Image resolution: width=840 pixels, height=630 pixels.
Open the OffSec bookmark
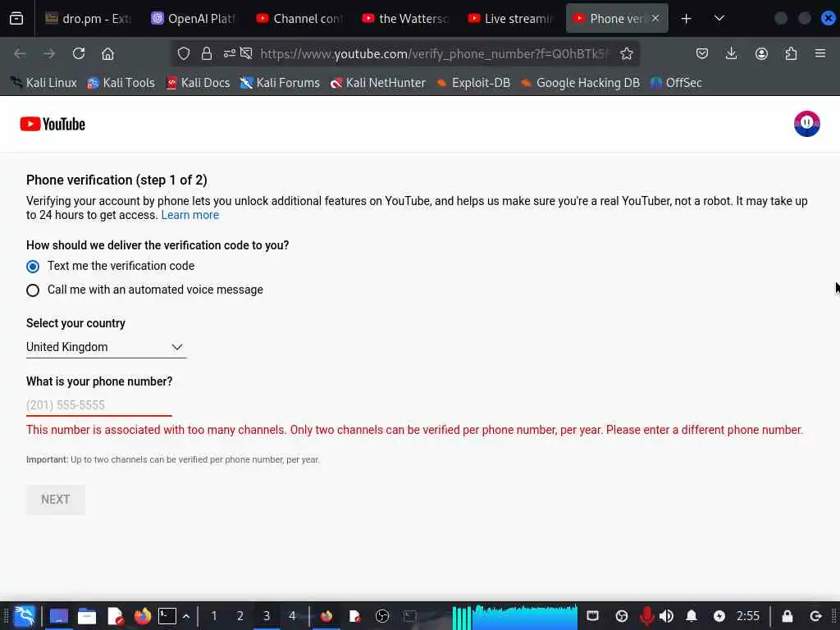[x=676, y=83]
